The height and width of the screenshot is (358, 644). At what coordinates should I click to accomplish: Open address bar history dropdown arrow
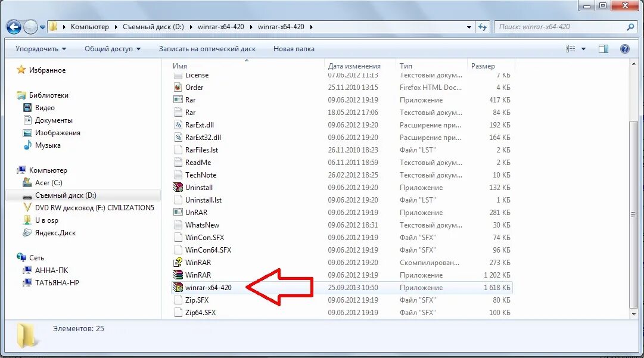tap(469, 27)
